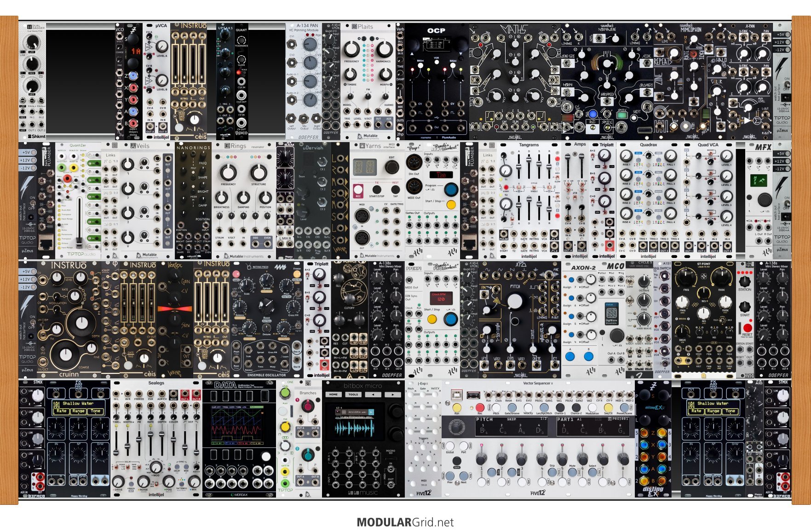Click the Prev button on Vector Sequencer
Viewport: 811px width, 532px height.
450,476
